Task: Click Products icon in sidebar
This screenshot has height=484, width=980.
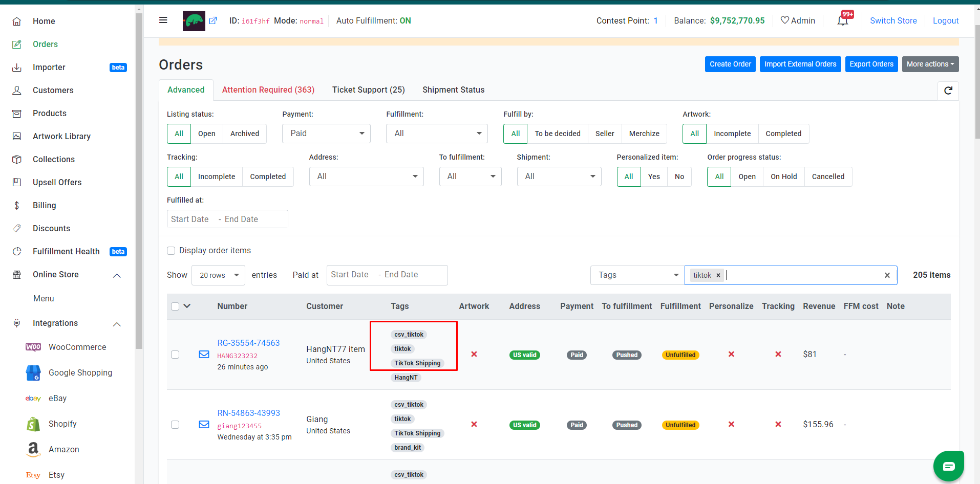Action: [17, 114]
